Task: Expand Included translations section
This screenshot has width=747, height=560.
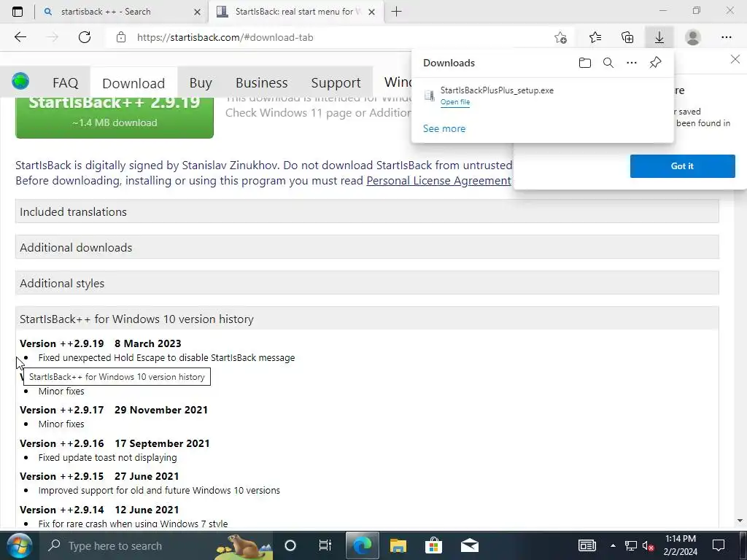Action: [x=367, y=211]
